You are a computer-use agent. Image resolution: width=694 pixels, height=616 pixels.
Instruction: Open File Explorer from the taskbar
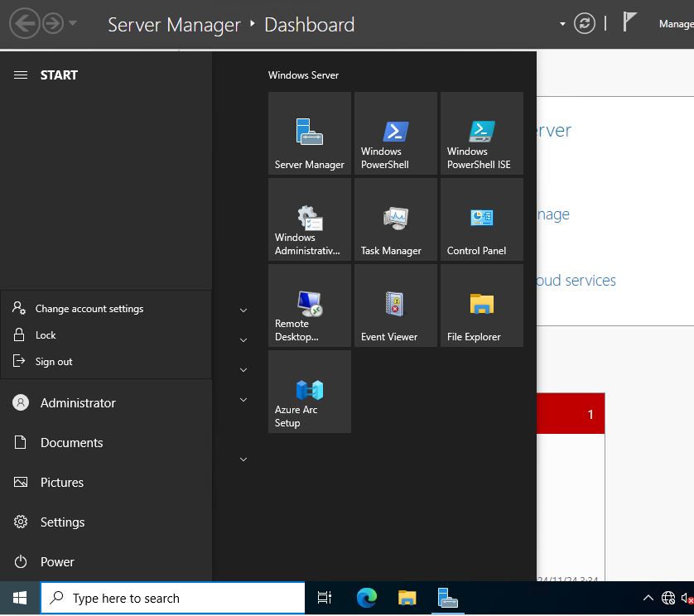coord(407,599)
